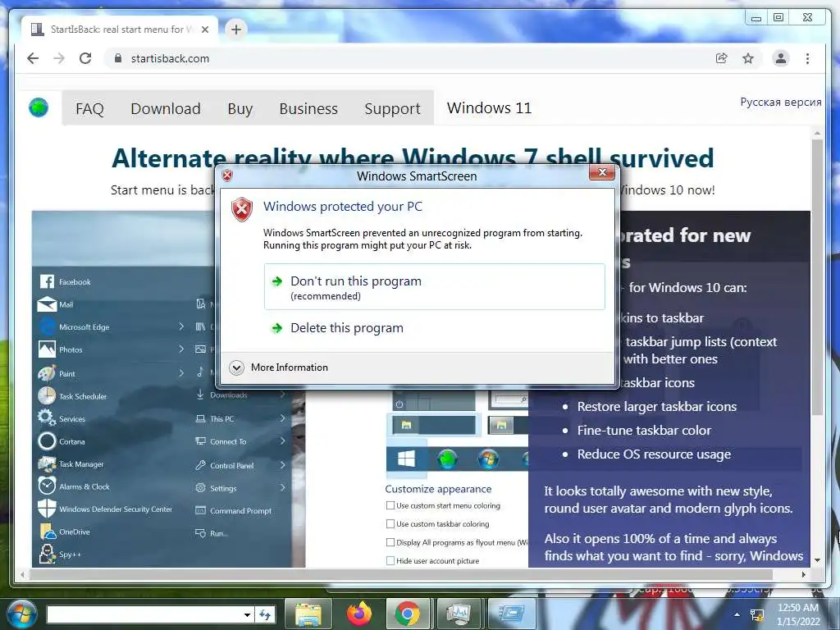Choose Don't run this program
The height and width of the screenshot is (630, 840).
coord(435,286)
